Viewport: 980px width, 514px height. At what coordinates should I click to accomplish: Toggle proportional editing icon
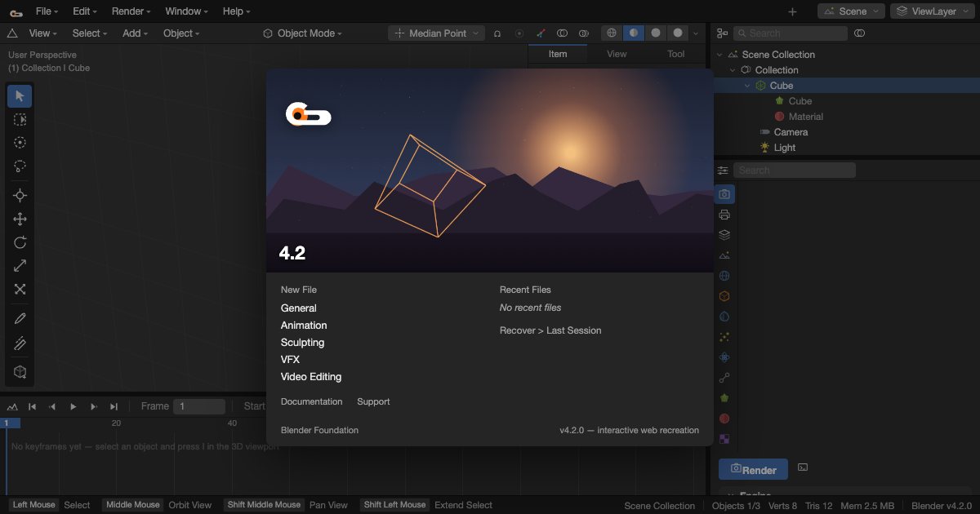click(519, 33)
